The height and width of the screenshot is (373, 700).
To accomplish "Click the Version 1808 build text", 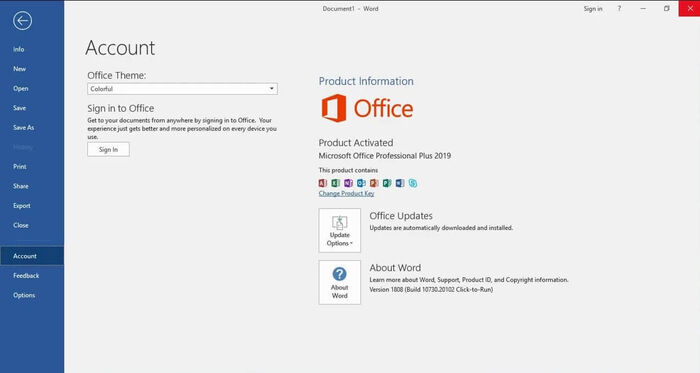I will click(x=431, y=290).
